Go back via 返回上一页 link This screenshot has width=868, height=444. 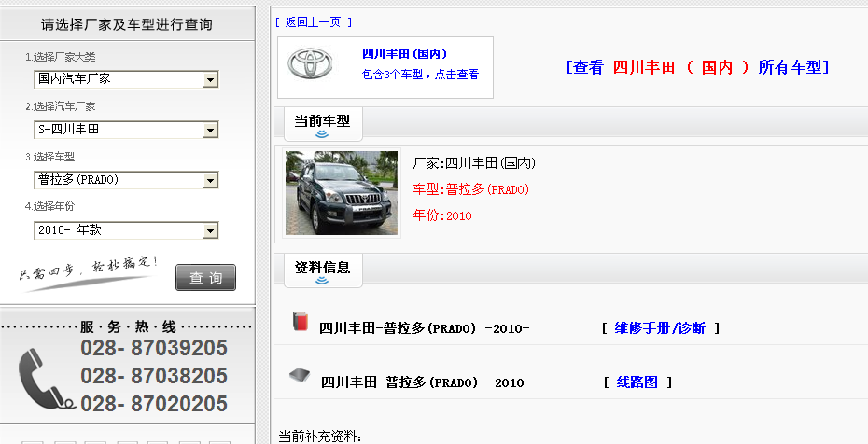pyautogui.click(x=314, y=22)
